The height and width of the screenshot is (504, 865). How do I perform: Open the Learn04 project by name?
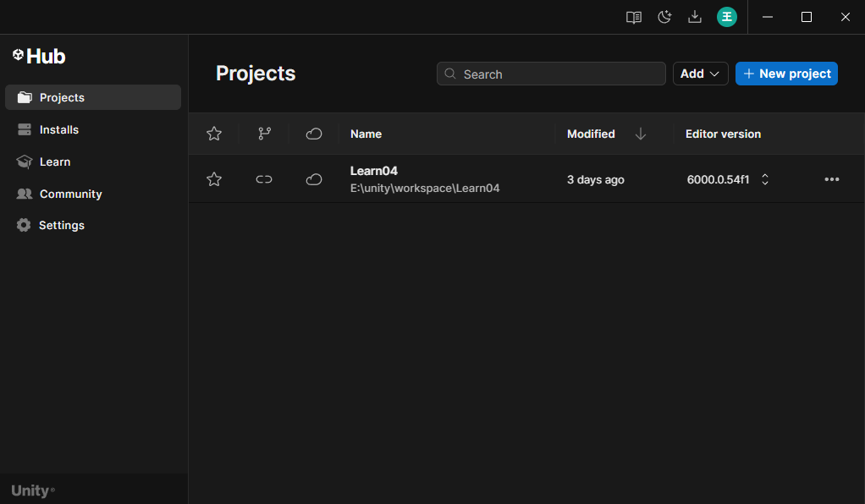pos(374,171)
